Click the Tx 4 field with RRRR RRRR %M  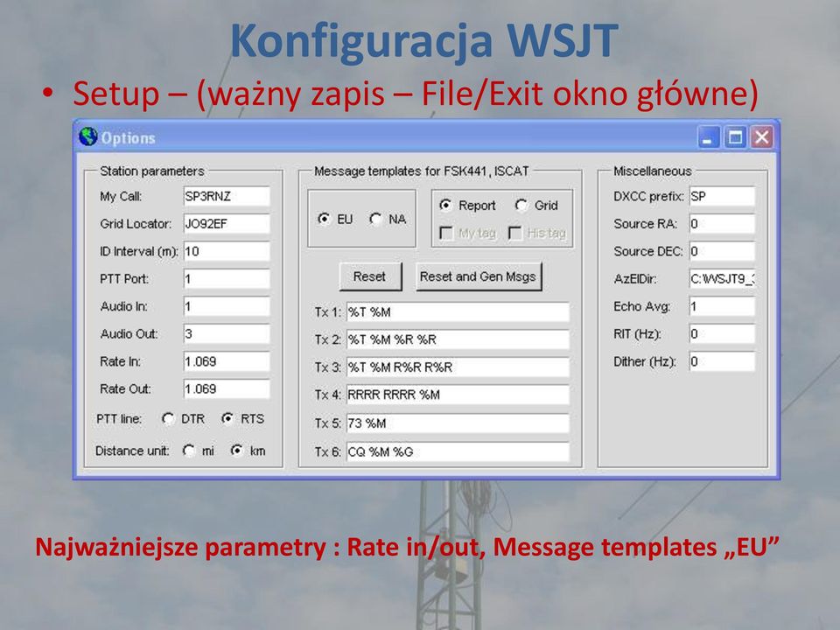pos(458,395)
